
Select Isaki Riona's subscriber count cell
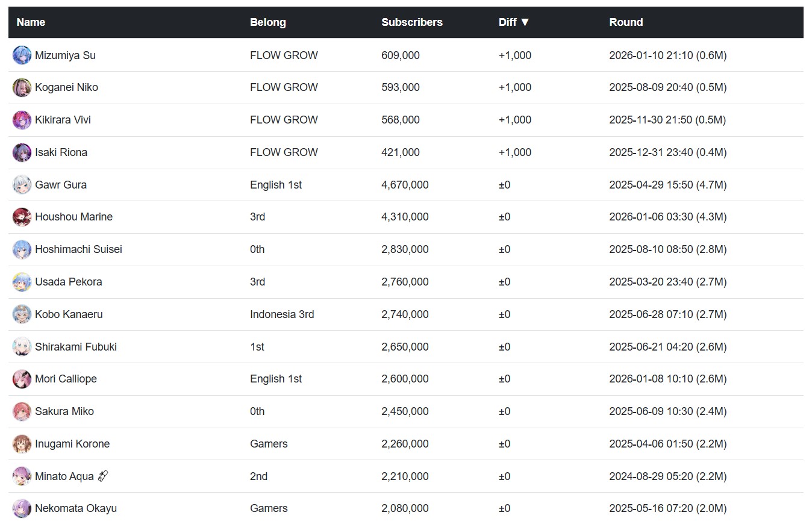[x=401, y=152]
